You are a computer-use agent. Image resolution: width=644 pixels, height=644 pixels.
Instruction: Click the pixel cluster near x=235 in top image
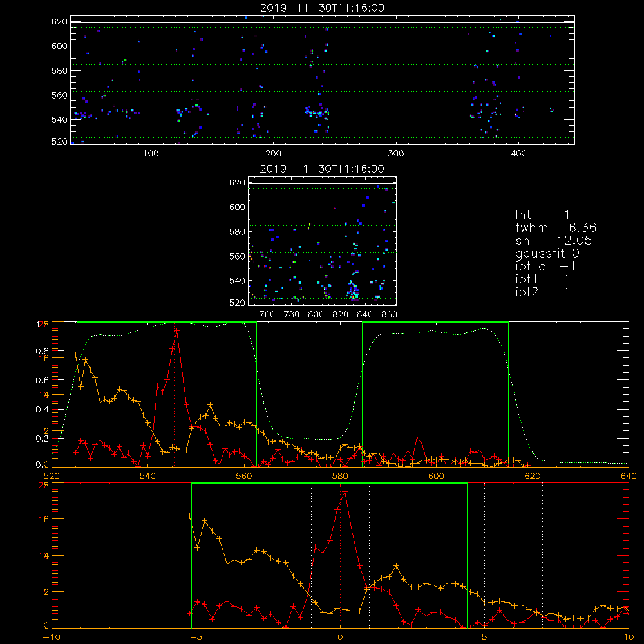[316, 111]
